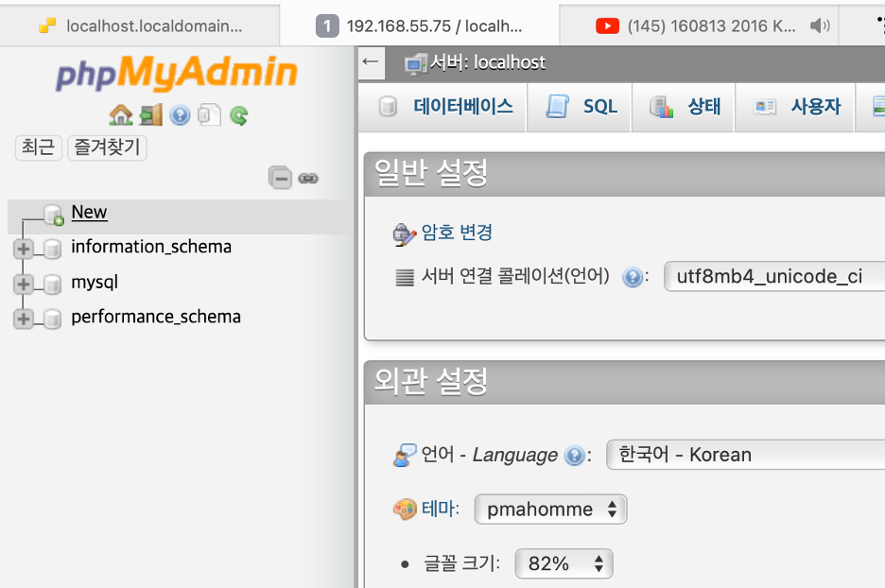The height and width of the screenshot is (588, 885).
Task: Click the 글꼴 크기 label
Action: click(x=461, y=563)
